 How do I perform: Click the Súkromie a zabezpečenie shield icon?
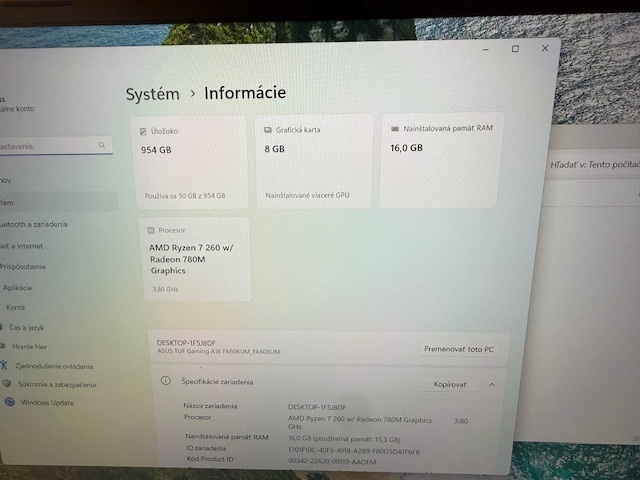7,383
